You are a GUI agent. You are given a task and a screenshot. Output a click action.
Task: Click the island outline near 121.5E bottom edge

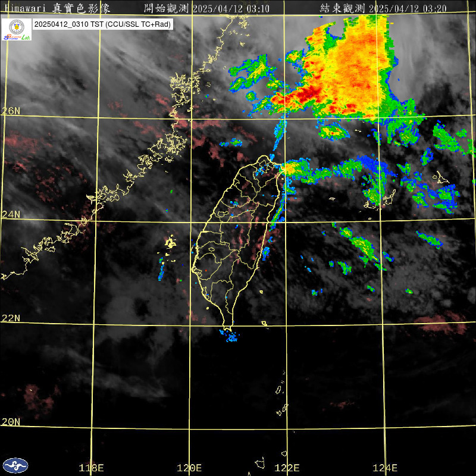coord(260,463)
